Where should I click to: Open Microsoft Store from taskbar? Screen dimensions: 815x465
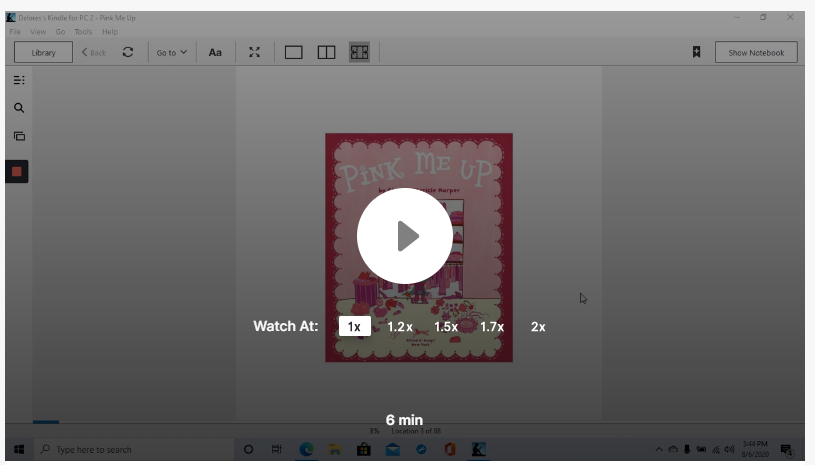364,449
